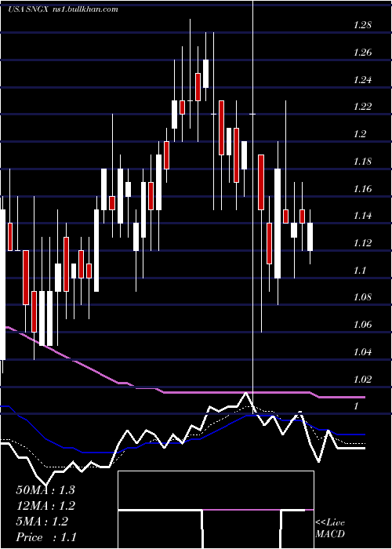Click the 1.16 price axis label
The image size is (392, 549).
362,189
